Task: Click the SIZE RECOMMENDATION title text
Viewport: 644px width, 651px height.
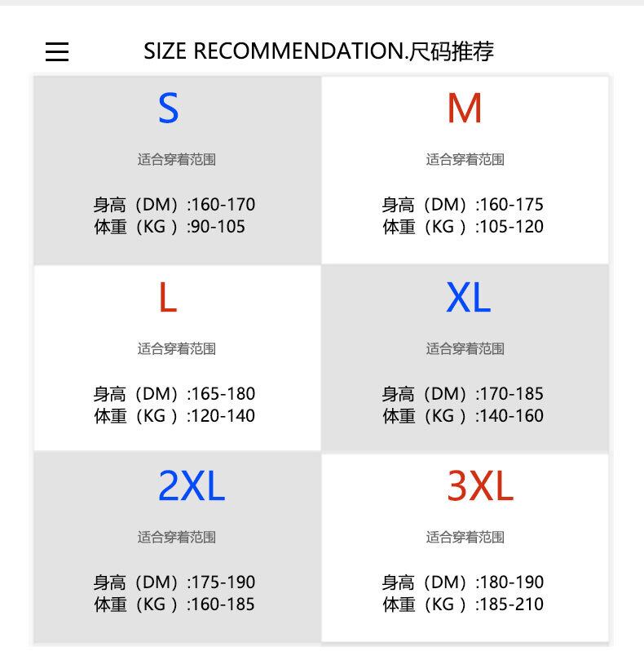Action: pos(319,52)
